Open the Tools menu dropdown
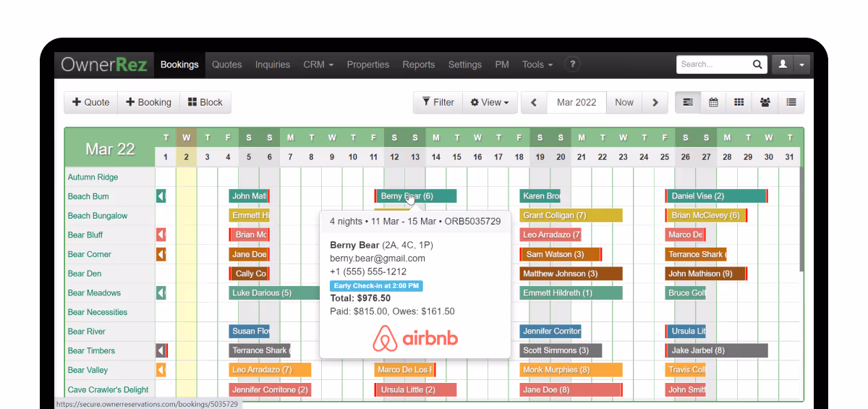 click(537, 64)
